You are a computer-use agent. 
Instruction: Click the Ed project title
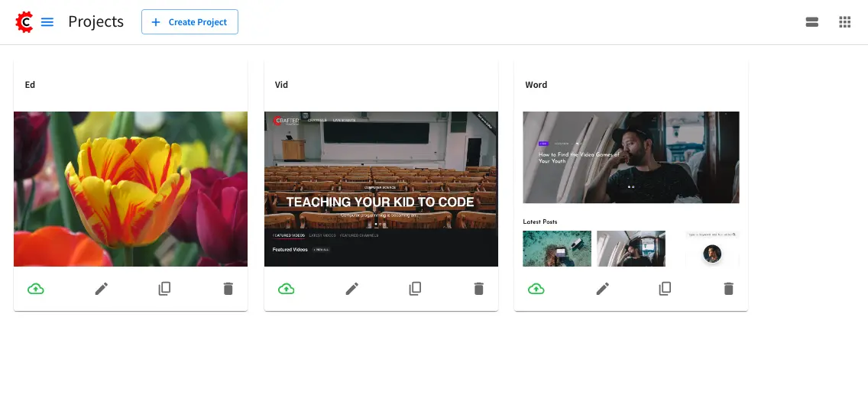pos(30,85)
